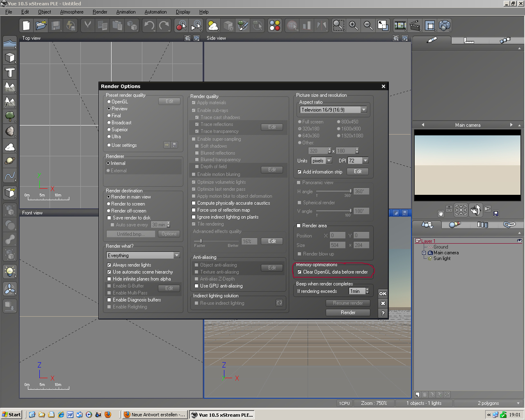The image size is (525, 420).
Task: Click the Start button in taskbar
Action: point(11,415)
